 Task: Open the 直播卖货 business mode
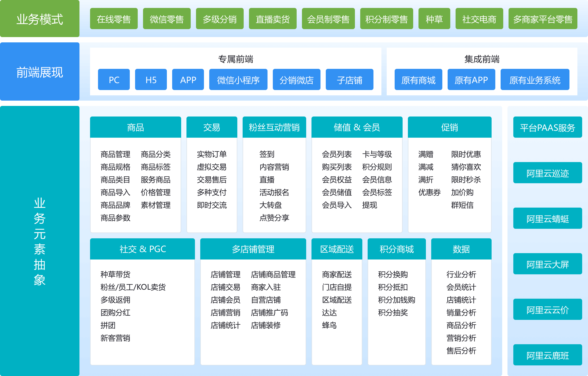(273, 19)
